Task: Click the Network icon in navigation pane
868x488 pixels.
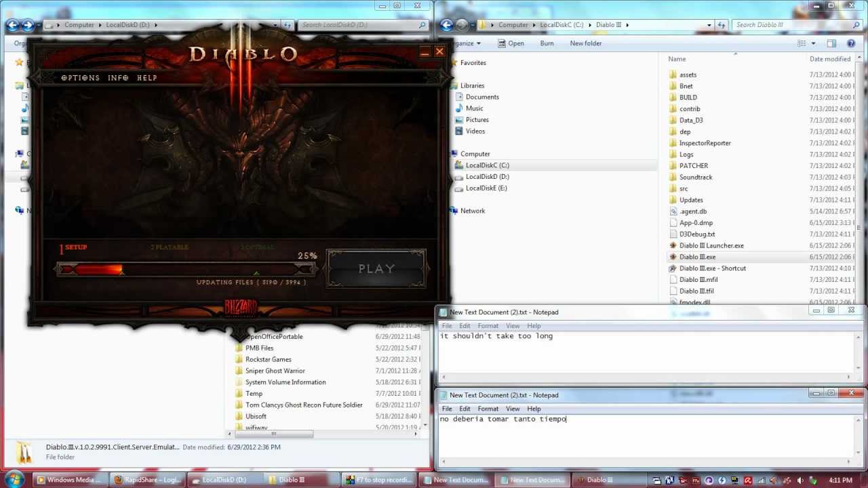Action: [x=454, y=211]
